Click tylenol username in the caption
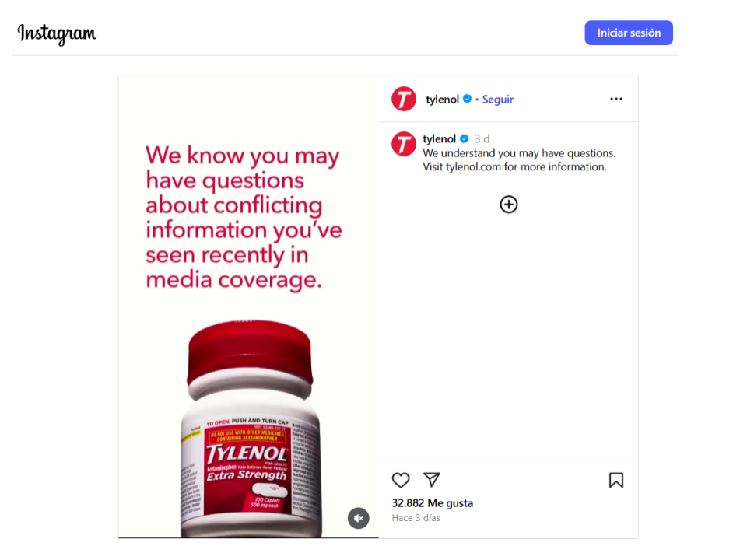Screen dimensions: 747x560 [x=439, y=138]
